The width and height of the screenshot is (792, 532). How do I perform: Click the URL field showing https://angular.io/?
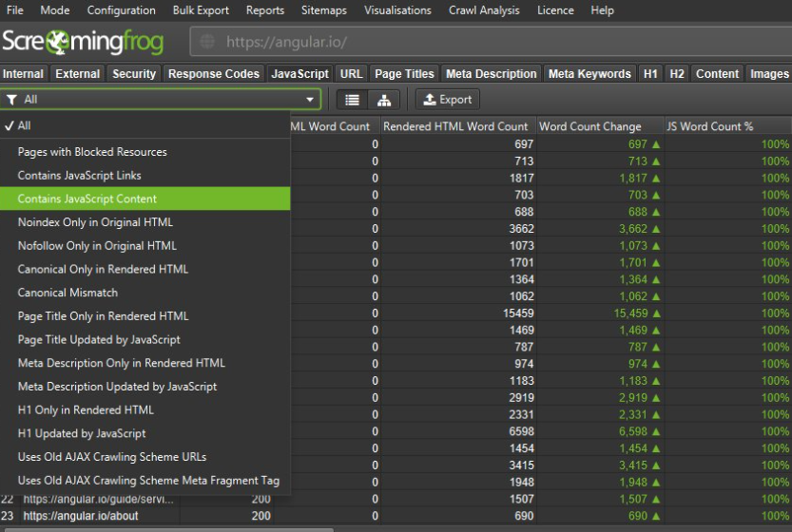point(491,42)
